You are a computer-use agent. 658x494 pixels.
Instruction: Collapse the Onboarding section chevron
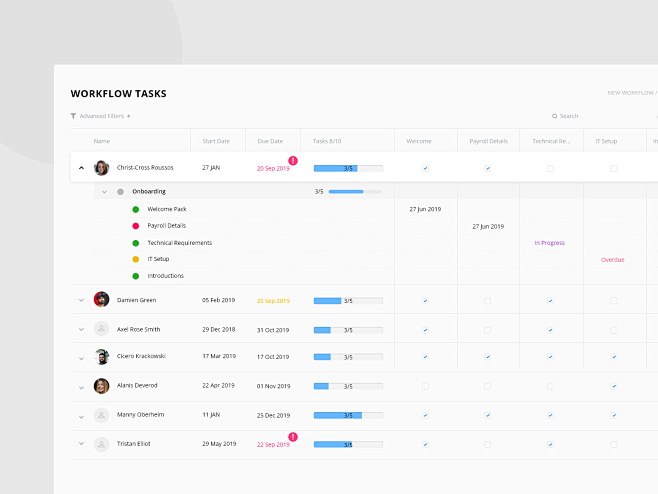104,192
